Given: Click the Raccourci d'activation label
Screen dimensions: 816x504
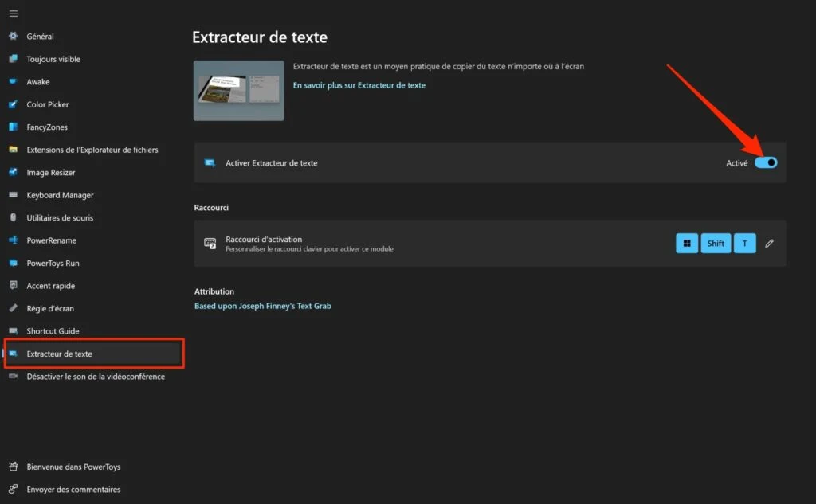Looking at the screenshot, I should (x=264, y=239).
